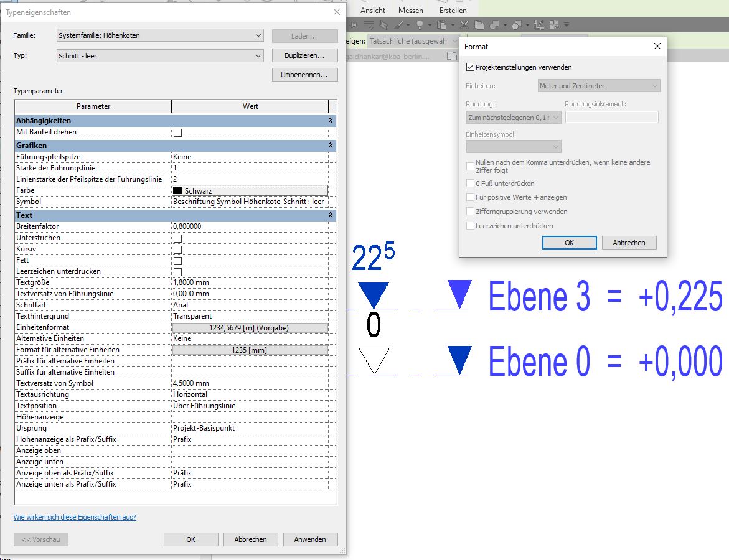Viewport: 729px width, 560px height.
Task: Click the window icon beside the email tab
Action: 452,56
